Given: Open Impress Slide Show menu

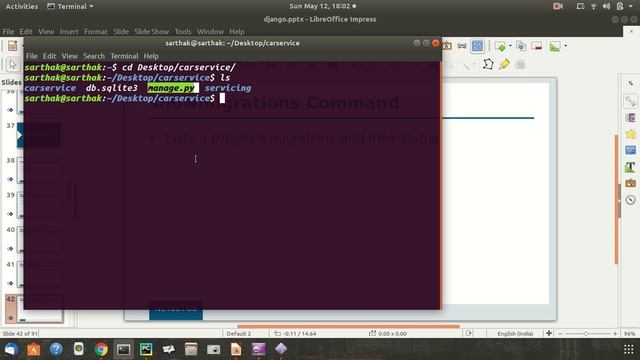Looking at the screenshot, I should [x=151, y=31].
